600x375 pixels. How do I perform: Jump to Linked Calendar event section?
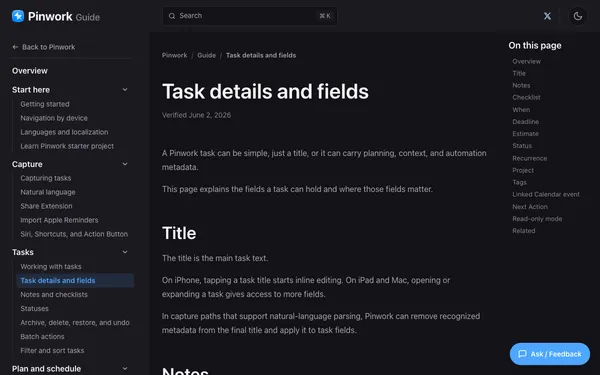tap(546, 194)
